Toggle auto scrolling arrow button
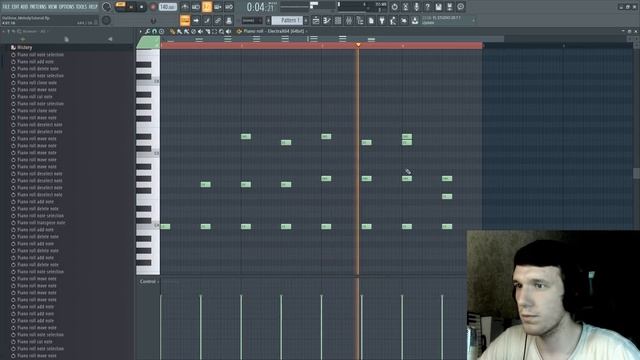 196,20
